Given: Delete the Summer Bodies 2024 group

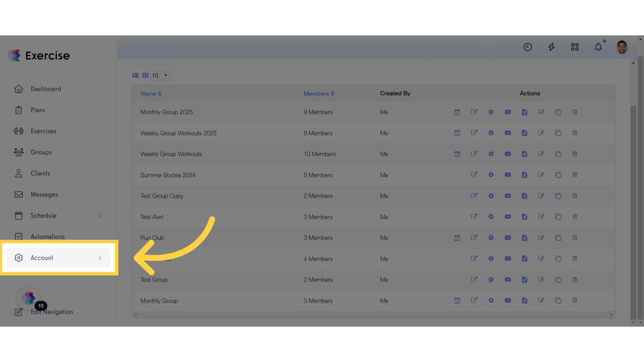Looking at the screenshot, I should 575,175.
